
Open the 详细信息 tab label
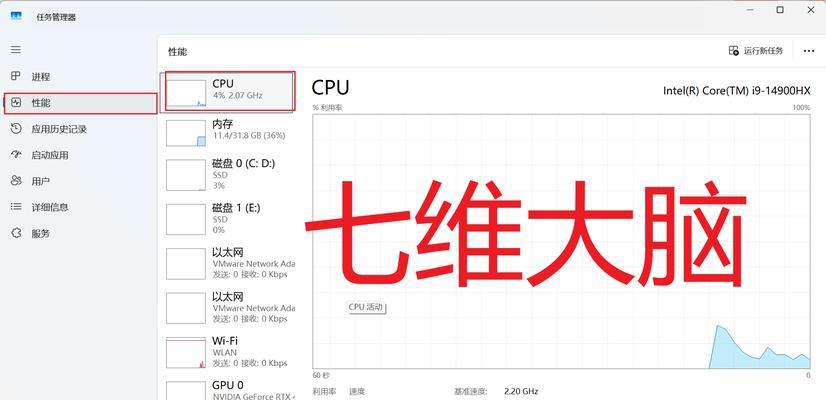(50, 207)
